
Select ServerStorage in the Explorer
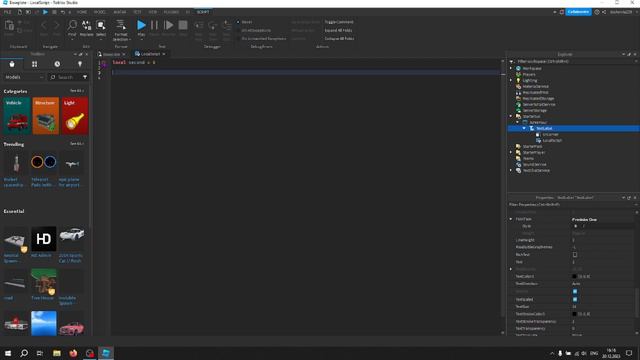pyautogui.click(x=534, y=110)
